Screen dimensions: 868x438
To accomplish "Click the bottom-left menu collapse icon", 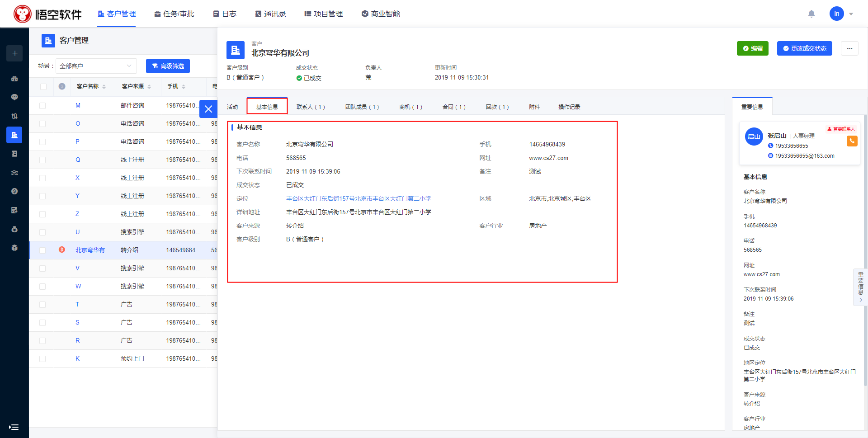I will (x=14, y=427).
